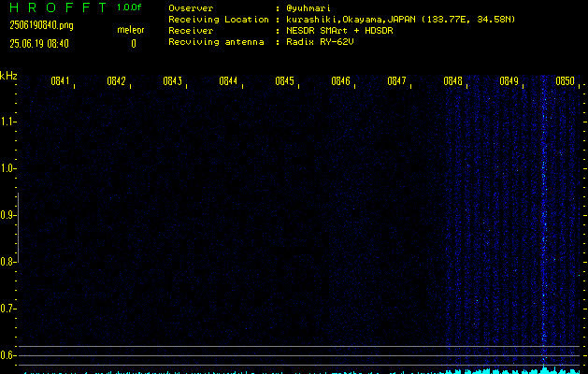
Task: Click antenna value Radix RY-62V
Action: point(320,42)
